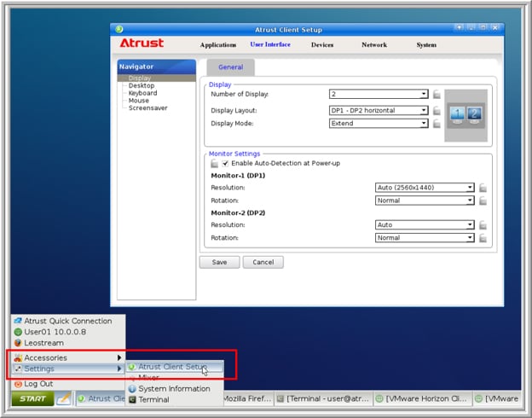Image resolution: width=532 pixels, height=418 pixels.
Task: Switch to Mozilla Firefox taskbar item
Action: pos(248,398)
